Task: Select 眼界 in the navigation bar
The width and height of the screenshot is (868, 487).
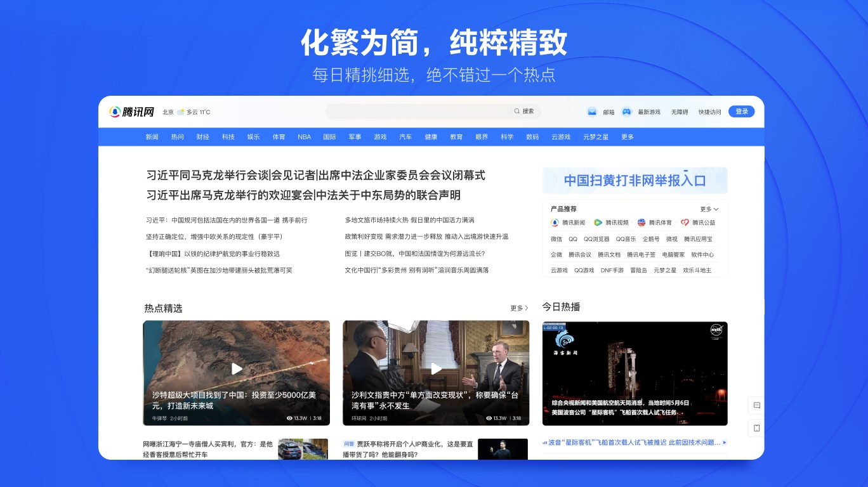Action: (x=482, y=137)
